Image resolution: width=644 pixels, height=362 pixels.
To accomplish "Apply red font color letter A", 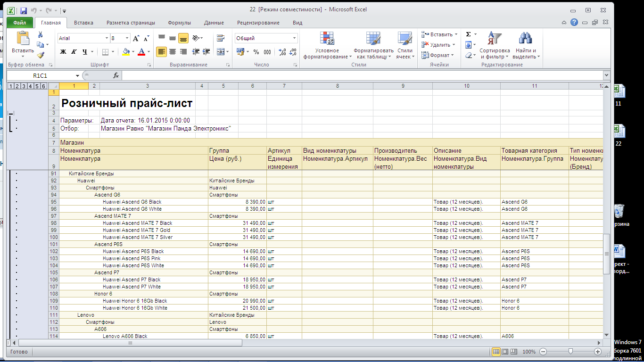I will pos(141,52).
